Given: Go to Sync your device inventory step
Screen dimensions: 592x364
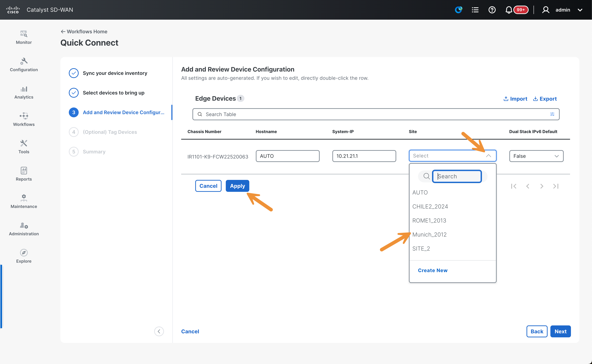Looking at the screenshot, I should click(x=108, y=73).
